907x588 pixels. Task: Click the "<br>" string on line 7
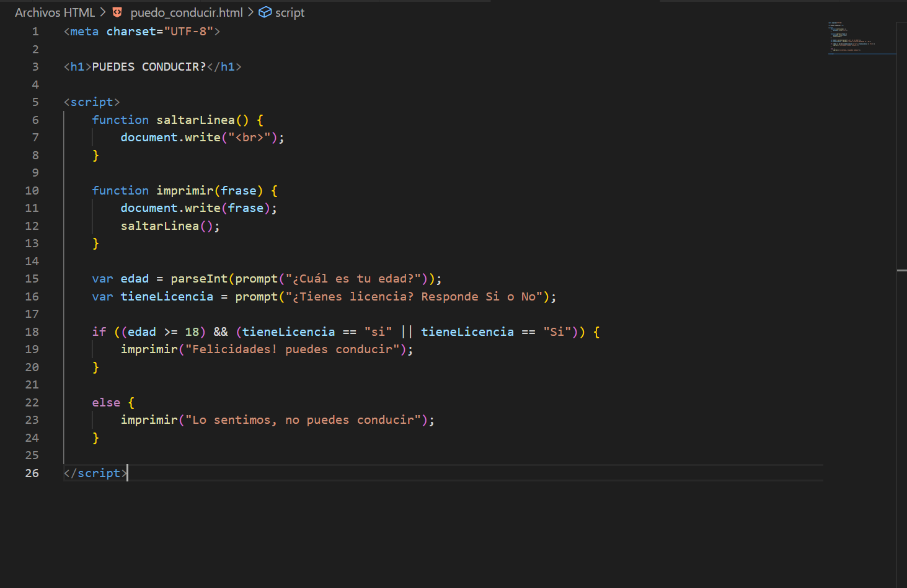(249, 138)
